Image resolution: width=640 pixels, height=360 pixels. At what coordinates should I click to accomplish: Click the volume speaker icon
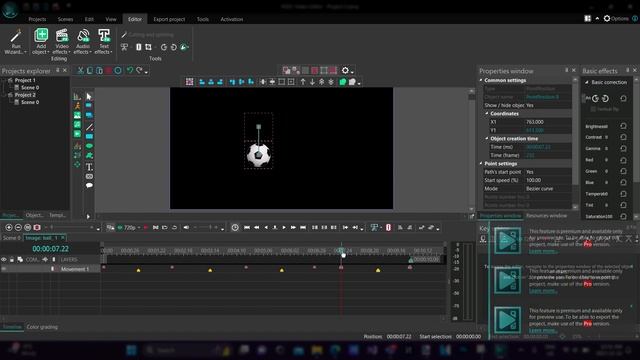[x=186, y=227]
